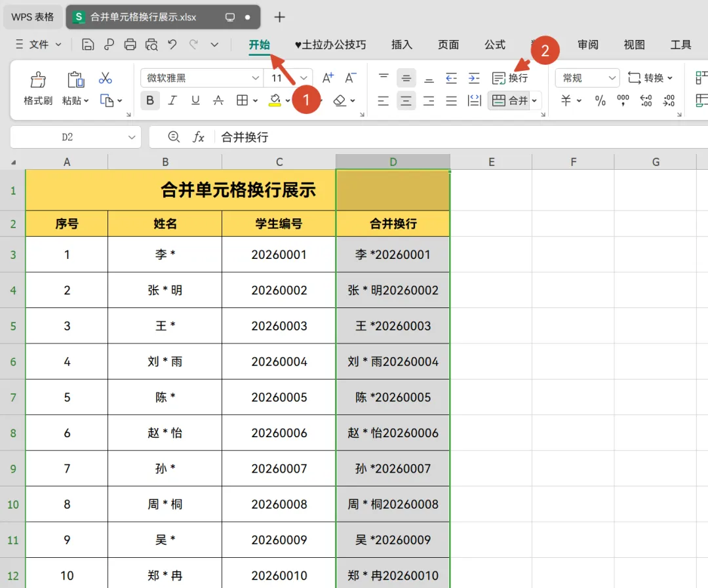
Task: Switch to the 视图 tab
Action: pos(634,45)
